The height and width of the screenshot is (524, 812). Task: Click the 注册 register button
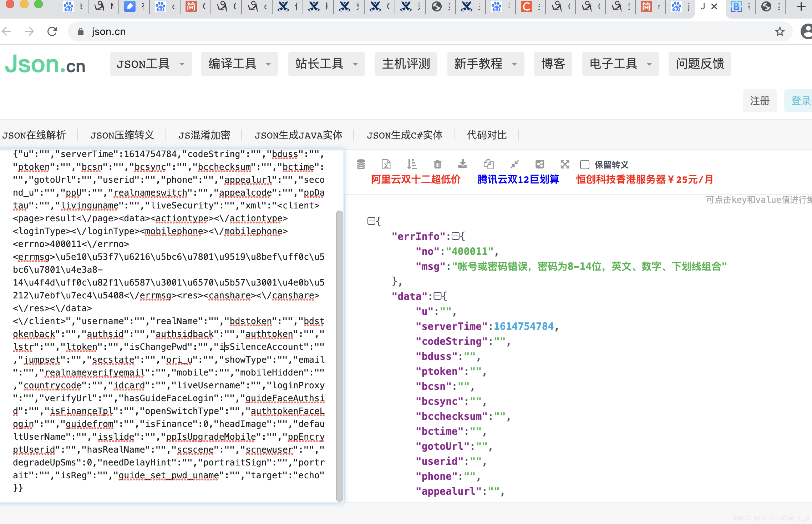point(760,101)
